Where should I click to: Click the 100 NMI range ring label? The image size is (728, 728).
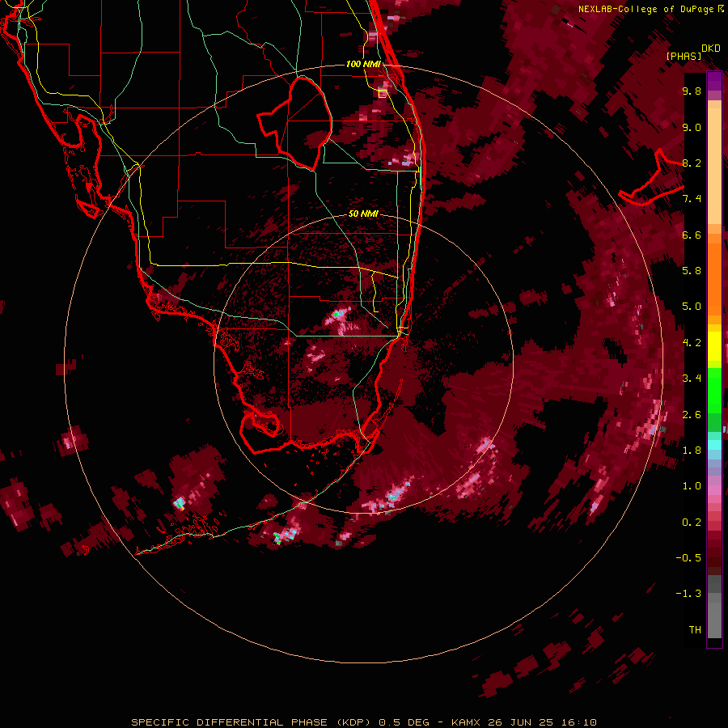click(363, 64)
